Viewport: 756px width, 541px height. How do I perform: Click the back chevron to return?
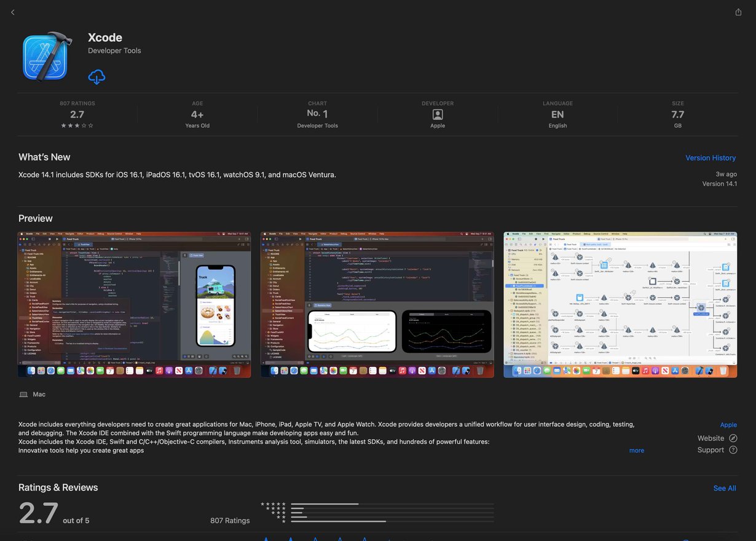pos(12,12)
